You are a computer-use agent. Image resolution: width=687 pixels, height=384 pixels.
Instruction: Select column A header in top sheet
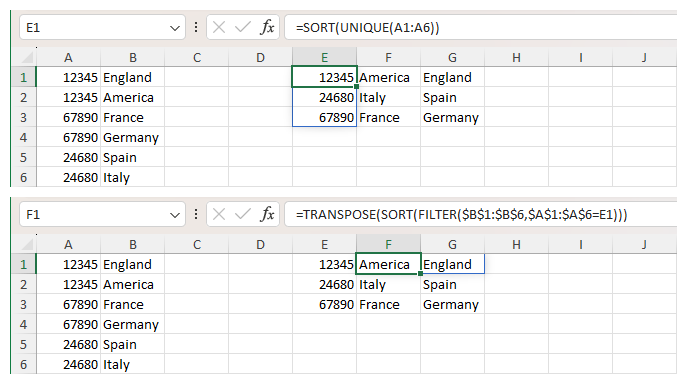click(x=68, y=57)
